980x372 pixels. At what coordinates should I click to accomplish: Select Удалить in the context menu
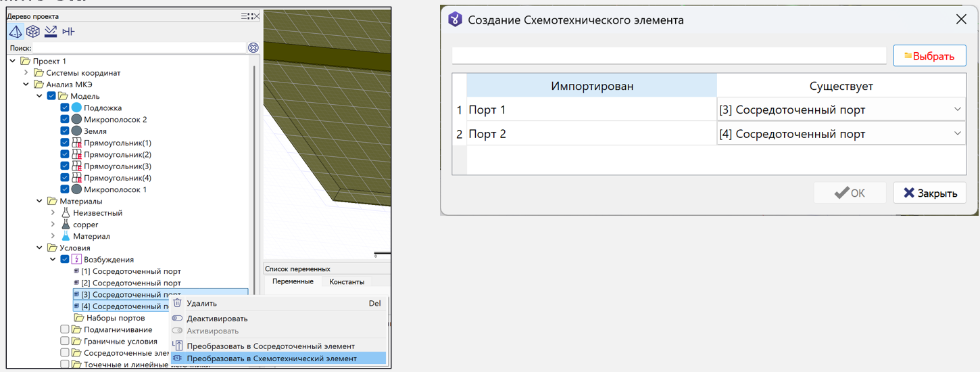[201, 304]
